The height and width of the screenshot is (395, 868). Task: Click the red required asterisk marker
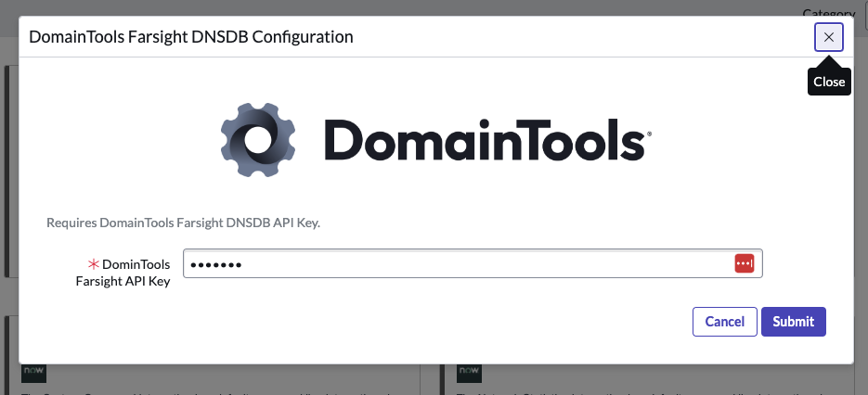[x=93, y=265]
